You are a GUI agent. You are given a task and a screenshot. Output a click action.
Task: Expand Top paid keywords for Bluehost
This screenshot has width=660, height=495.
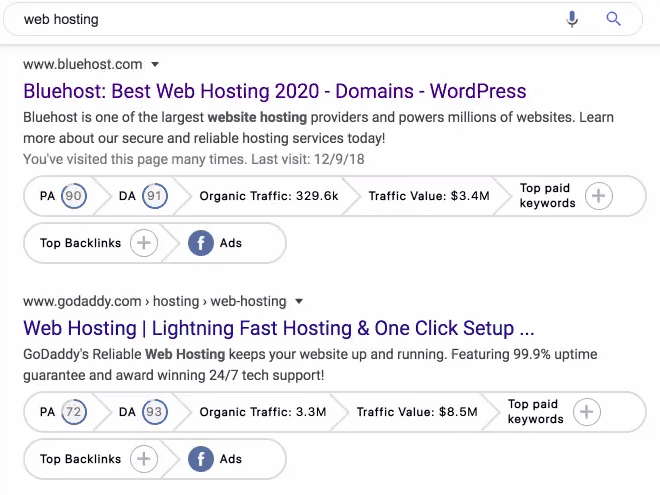(x=599, y=196)
